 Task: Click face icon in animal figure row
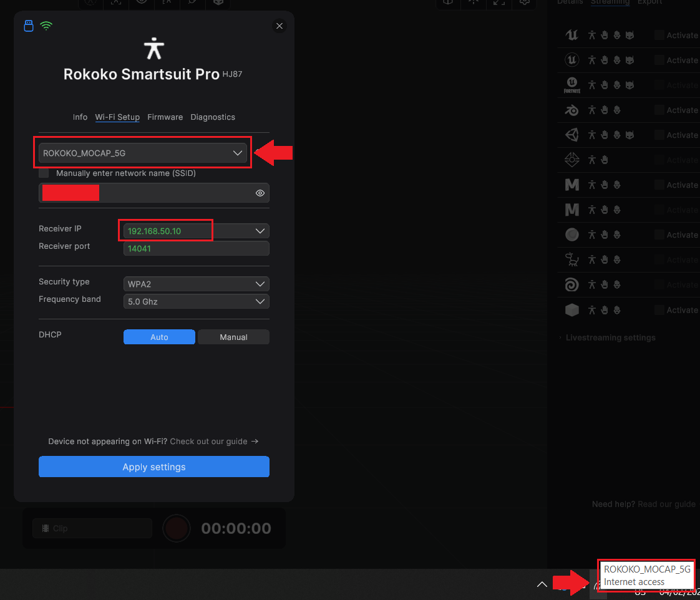click(617, 260)
